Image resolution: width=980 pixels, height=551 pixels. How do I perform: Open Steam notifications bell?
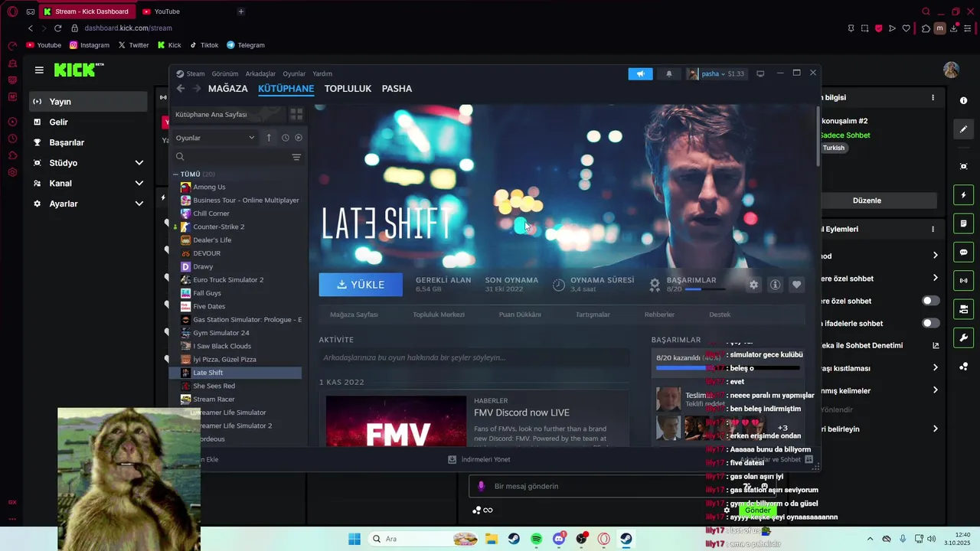pos(669,73)
